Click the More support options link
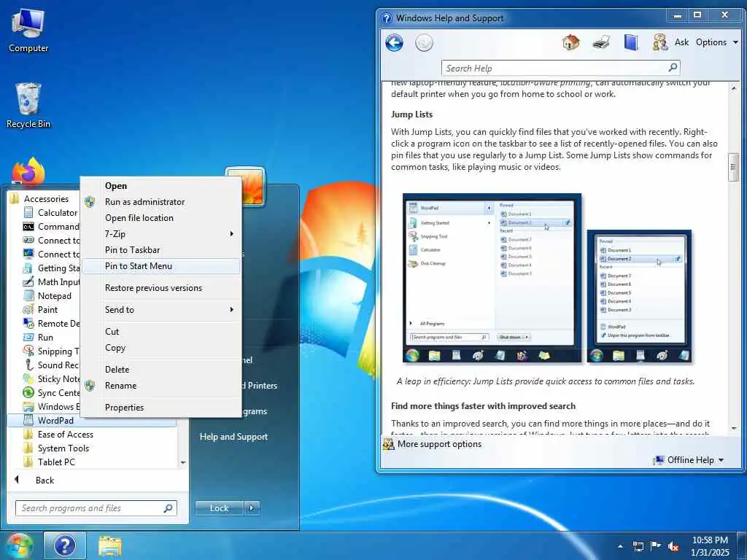This screenshot has width=747, height=560. (x=439, y=444)
